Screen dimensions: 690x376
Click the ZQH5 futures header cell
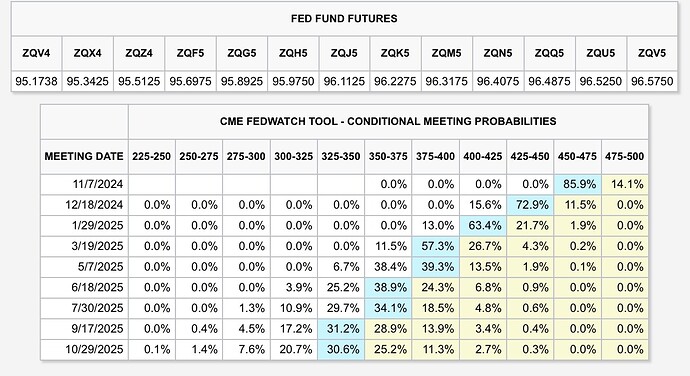click(293, 53)
